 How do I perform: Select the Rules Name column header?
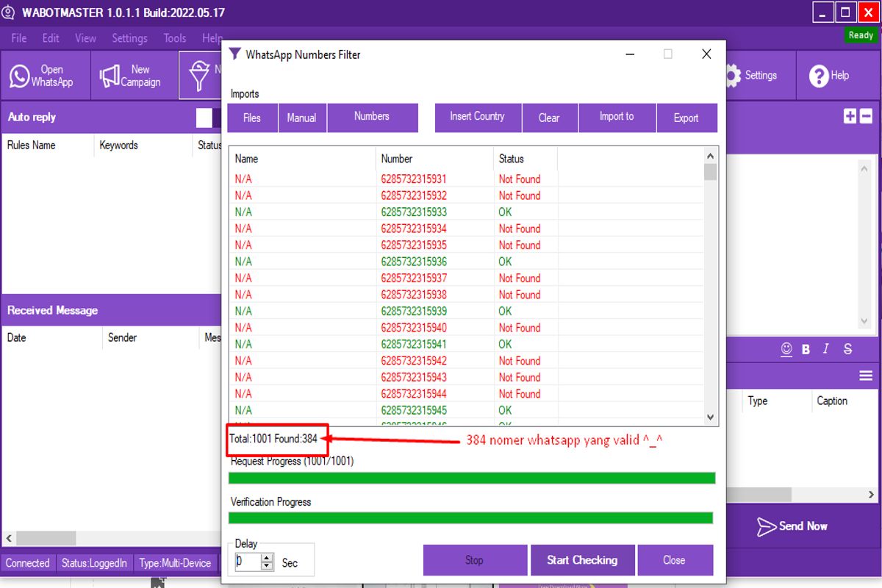pos(48,146)
